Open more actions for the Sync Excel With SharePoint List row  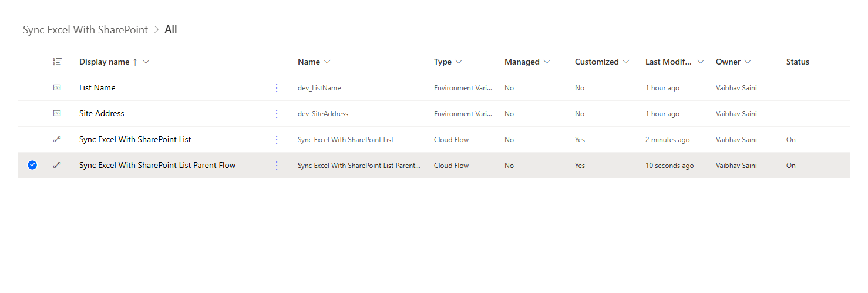[x=277, y=140]
